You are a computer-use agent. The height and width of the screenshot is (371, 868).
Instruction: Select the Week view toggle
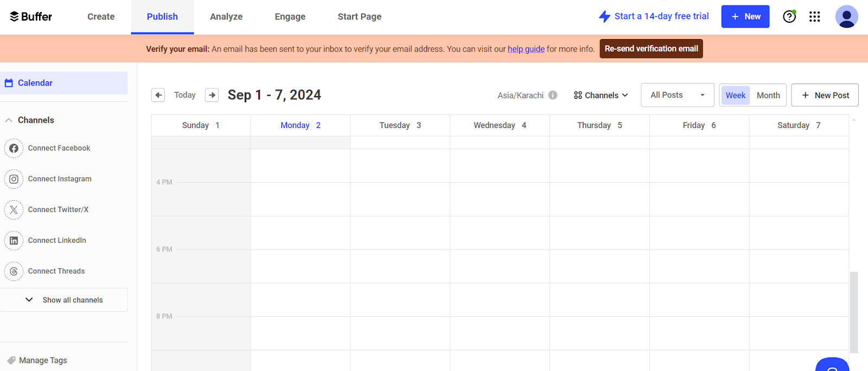pos(735,95)
